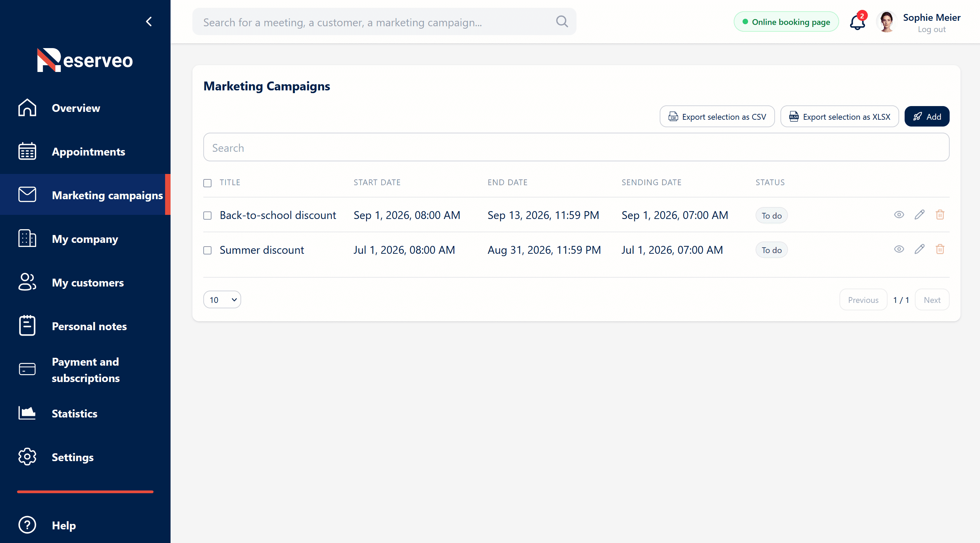The height and width of the screenshot is (543, 980).
Task: Click the Summer discount title
Action: (262, 250)
